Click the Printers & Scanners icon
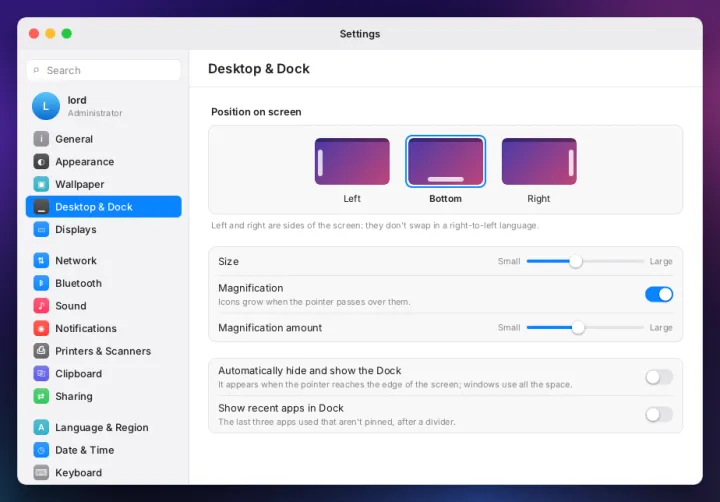720x502 pixels. 41,351
